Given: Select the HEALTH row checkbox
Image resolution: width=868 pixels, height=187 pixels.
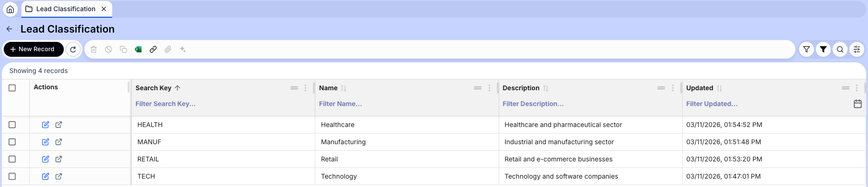Looking at the screenshot, I should pos(12,125).
